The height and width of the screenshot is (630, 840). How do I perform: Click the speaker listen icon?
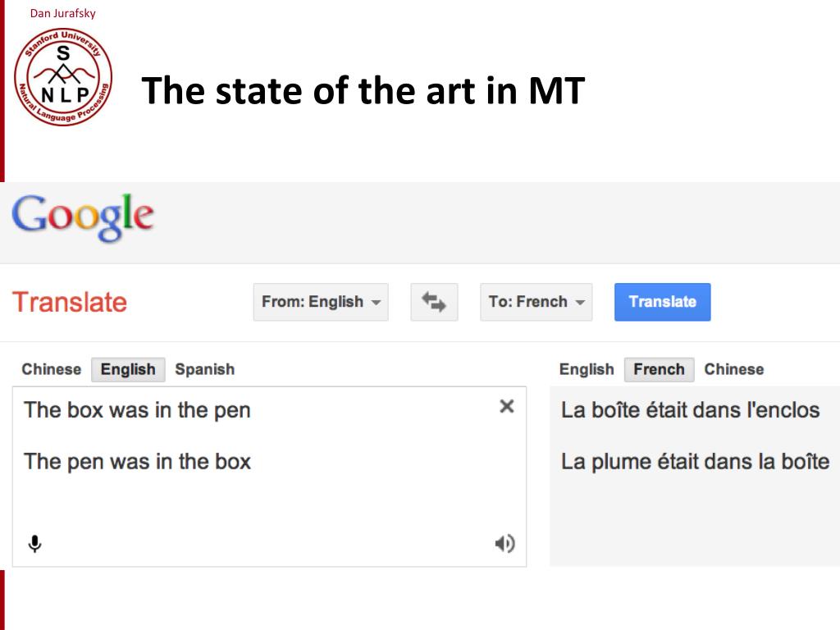pyautogui.click(x=504, y=544)
